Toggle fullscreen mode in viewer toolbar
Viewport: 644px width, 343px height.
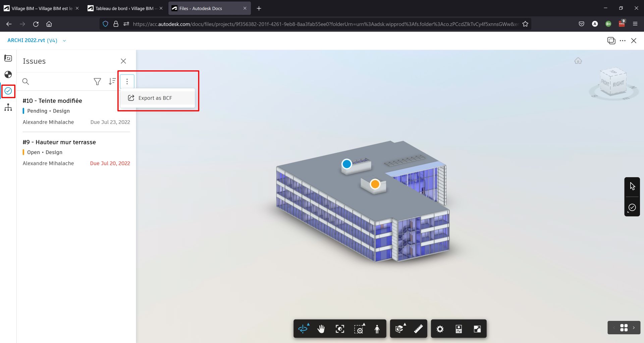point(477,329)
